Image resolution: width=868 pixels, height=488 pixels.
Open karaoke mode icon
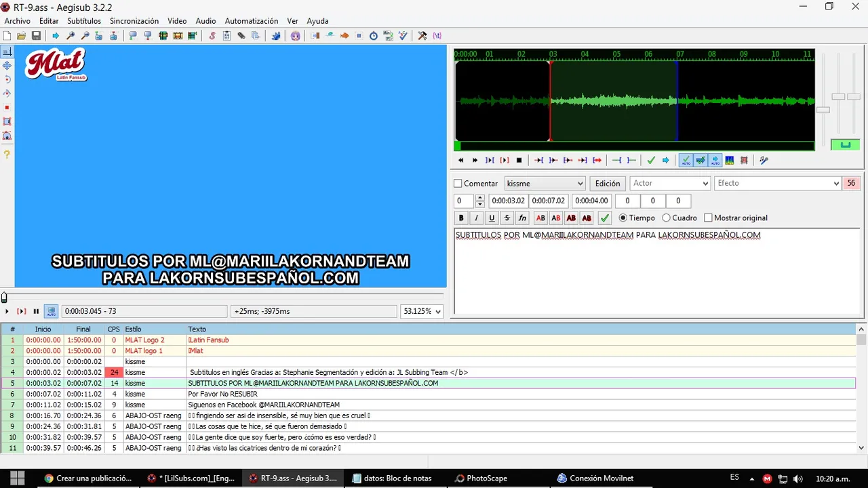pyautogui.click(x=764, y=161)
